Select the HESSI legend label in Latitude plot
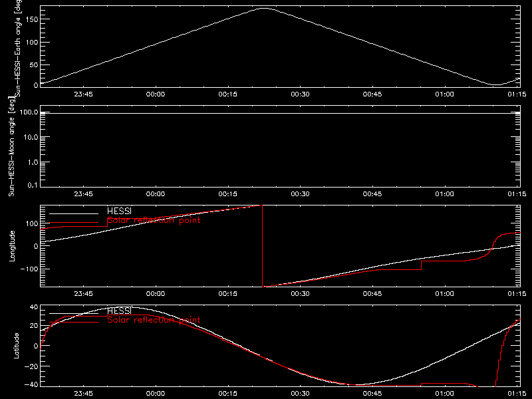The image size is (532, 399). click(x=119, y=311)
